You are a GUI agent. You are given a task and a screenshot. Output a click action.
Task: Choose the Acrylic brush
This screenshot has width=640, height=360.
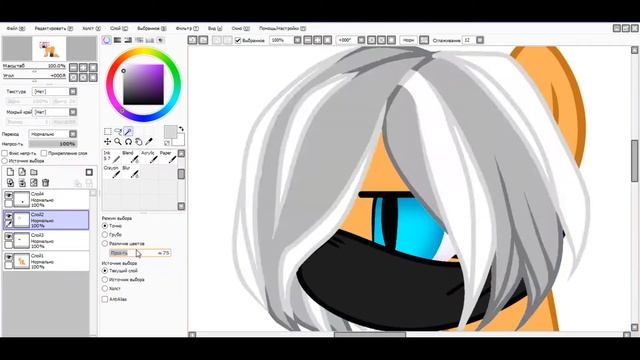[149, 157]
